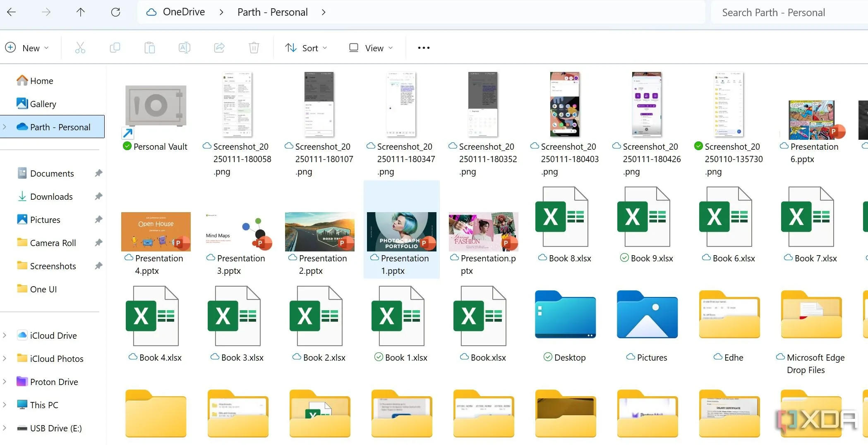Click the pin icon next to Camera Roll
Image resolution: width=868 pixels, height=445 pixels.
tap(98, 243)
